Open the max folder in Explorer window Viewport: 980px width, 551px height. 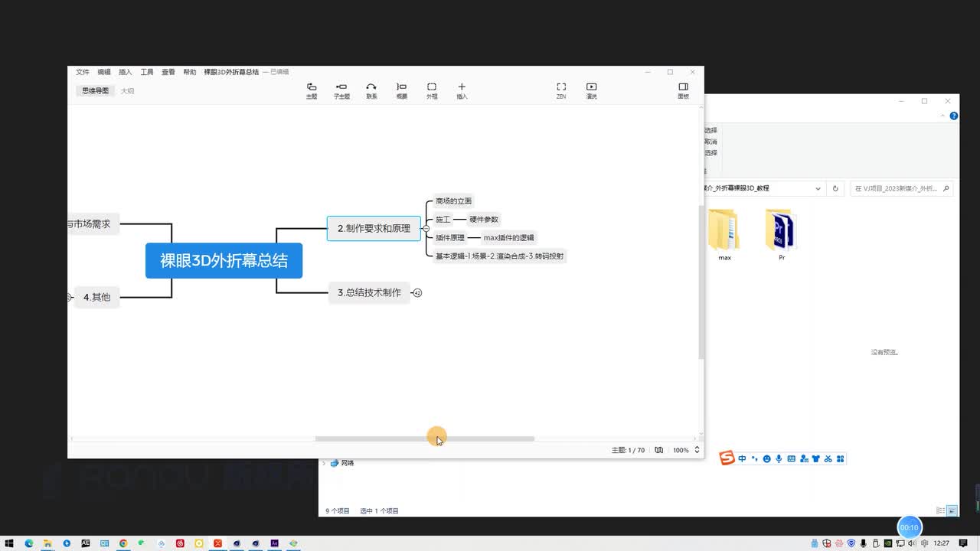[724, 234]
